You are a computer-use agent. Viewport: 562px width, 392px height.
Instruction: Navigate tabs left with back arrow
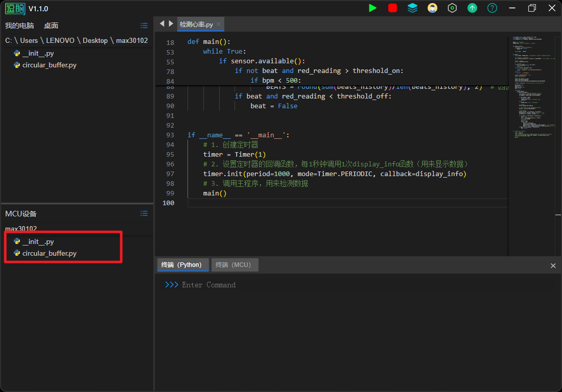point(162,23)
